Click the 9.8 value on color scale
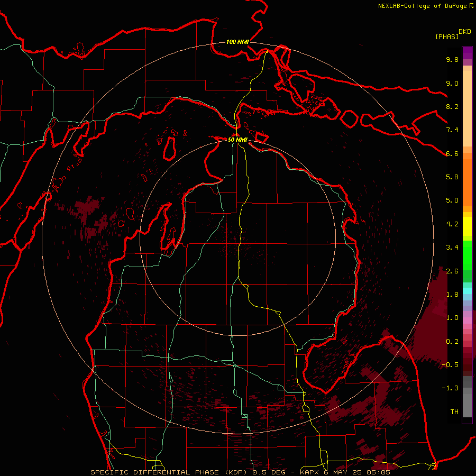Viewport: 476px width, 476px height. pyautogui.click(x=452, y=59)
